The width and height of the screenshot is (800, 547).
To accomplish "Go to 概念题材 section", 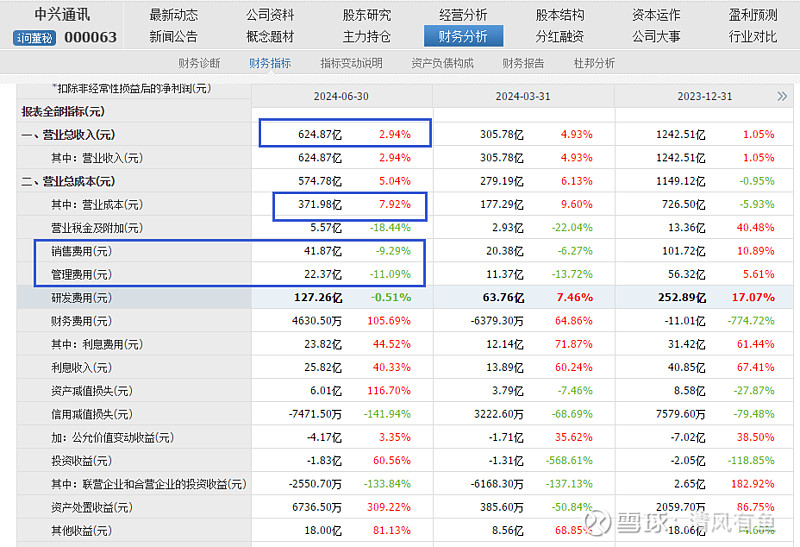I will click(x=270, y=37).
